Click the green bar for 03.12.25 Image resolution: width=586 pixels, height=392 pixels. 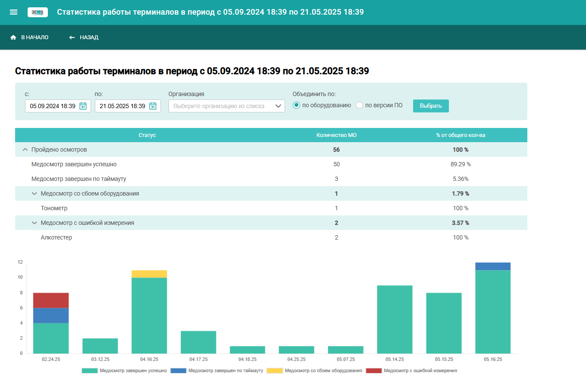100,346
